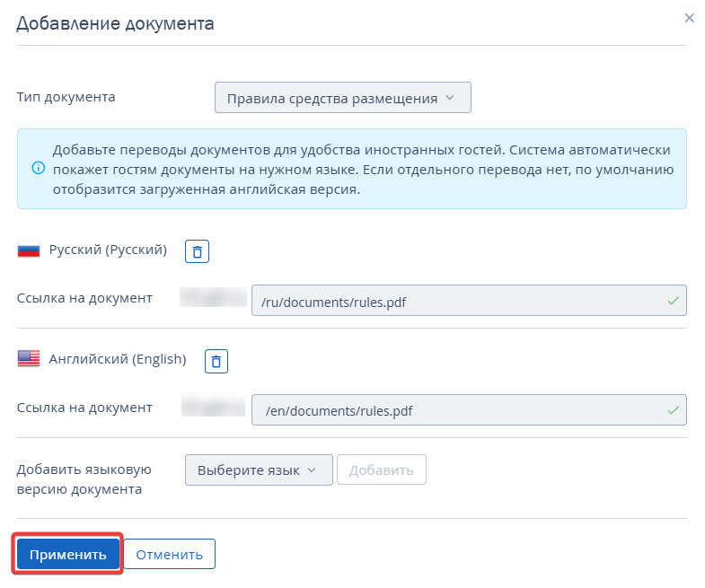Click the Применить button
The image size is (705, 588).
[x=68, y=555]
